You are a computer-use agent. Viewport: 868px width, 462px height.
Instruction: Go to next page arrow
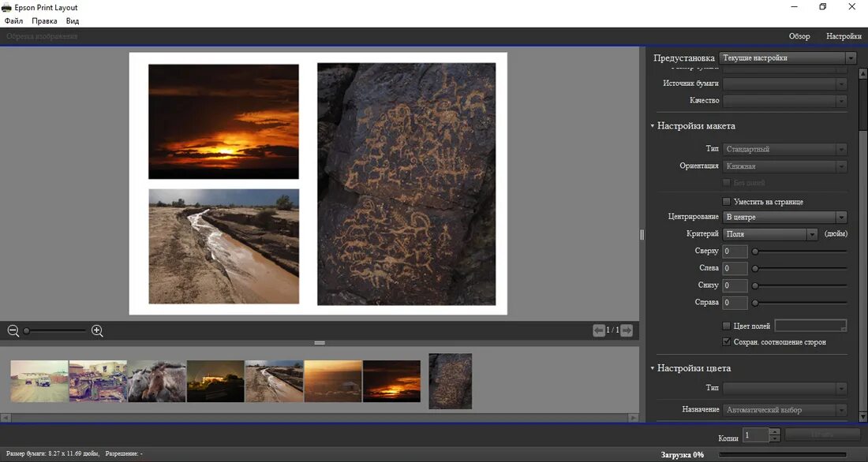tap(627, 330)
